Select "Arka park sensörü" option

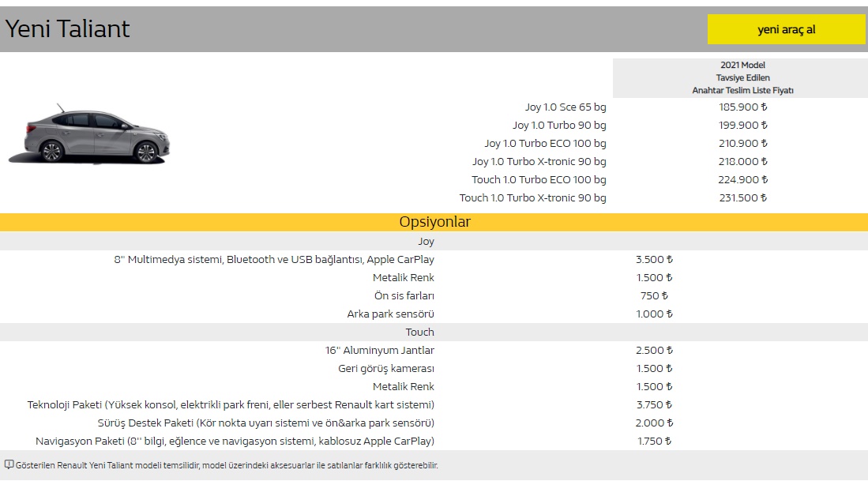pyautogui.click(x=390, y=314)
